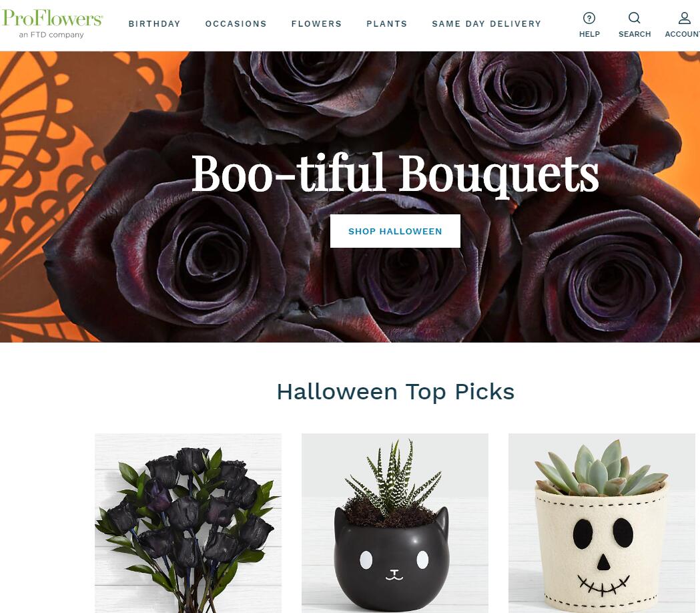Click the Help question mark icon
Screen dimensions: 700x613
click(x=589, y=18)
